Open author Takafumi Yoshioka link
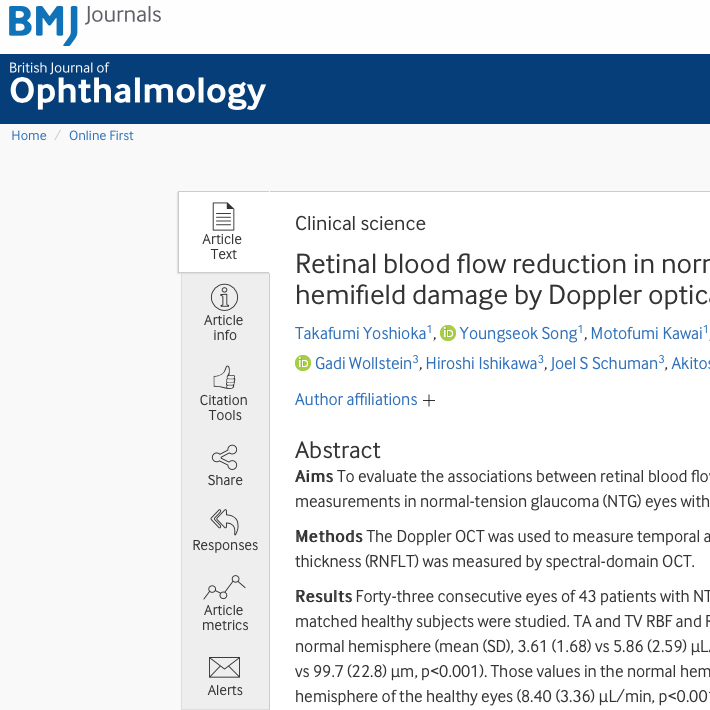This screenshot has height=710, width=710. coord(360,333)
